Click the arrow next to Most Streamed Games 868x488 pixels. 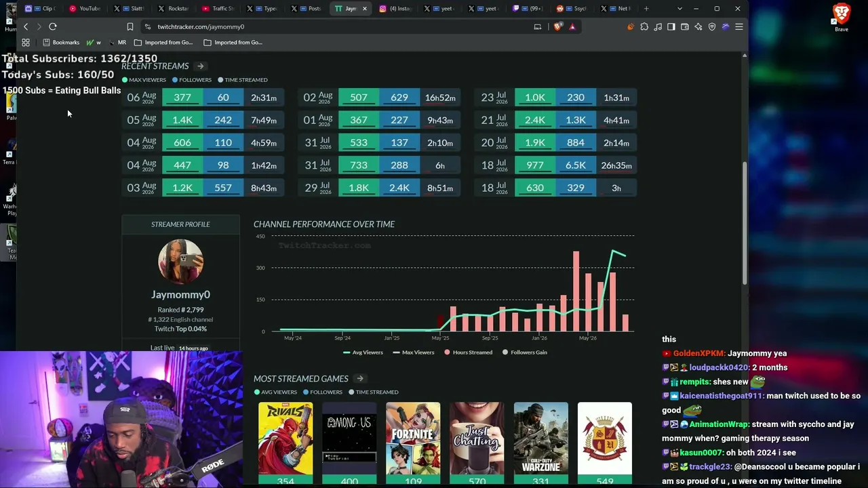click(x=360, y=378)
